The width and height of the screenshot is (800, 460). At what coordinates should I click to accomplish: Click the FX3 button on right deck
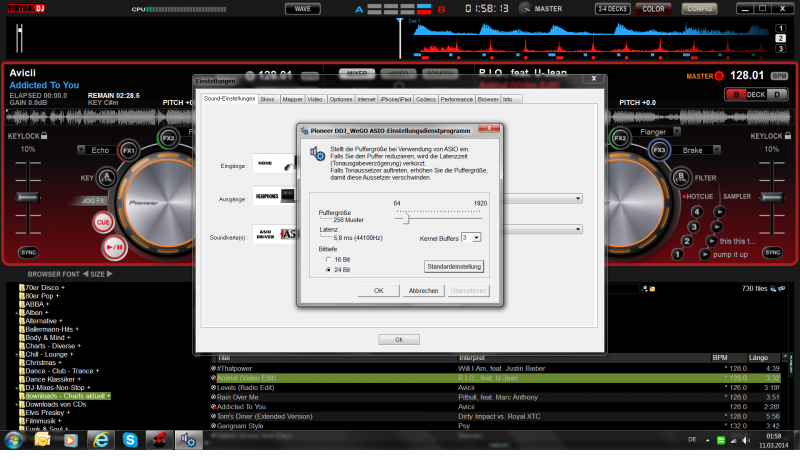(659, 150)
